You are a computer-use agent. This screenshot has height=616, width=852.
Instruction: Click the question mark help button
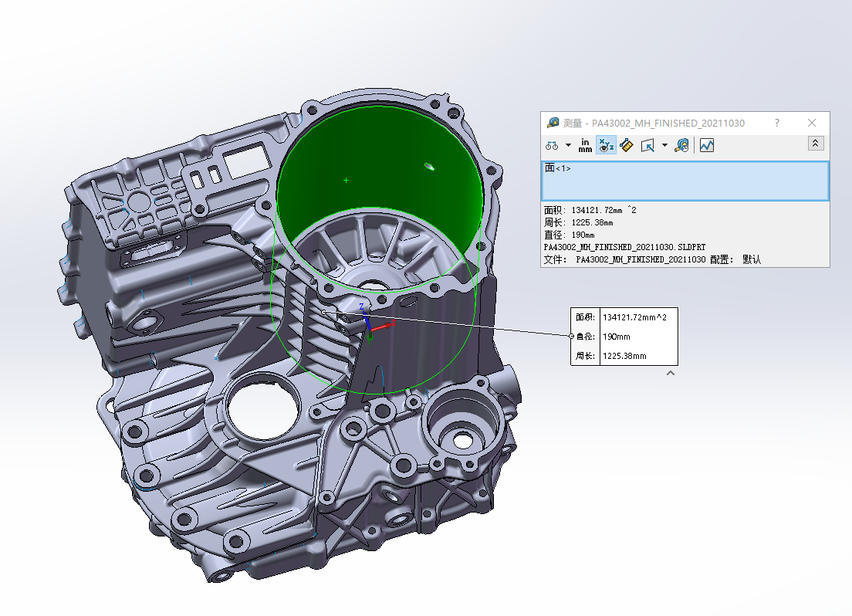coord(777,123)
